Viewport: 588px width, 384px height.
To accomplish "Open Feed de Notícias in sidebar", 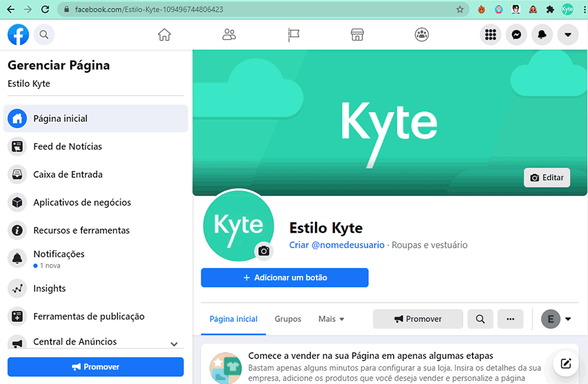I will tap(96, 146).
